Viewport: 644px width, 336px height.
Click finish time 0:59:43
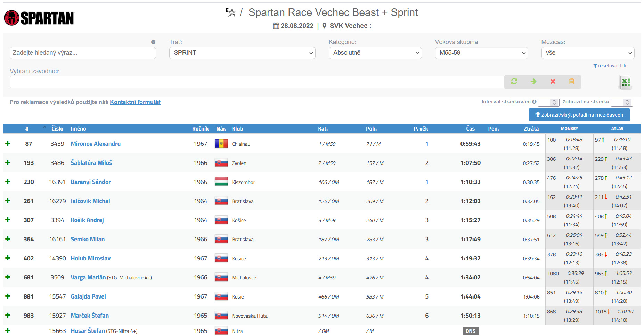[470, 144]
